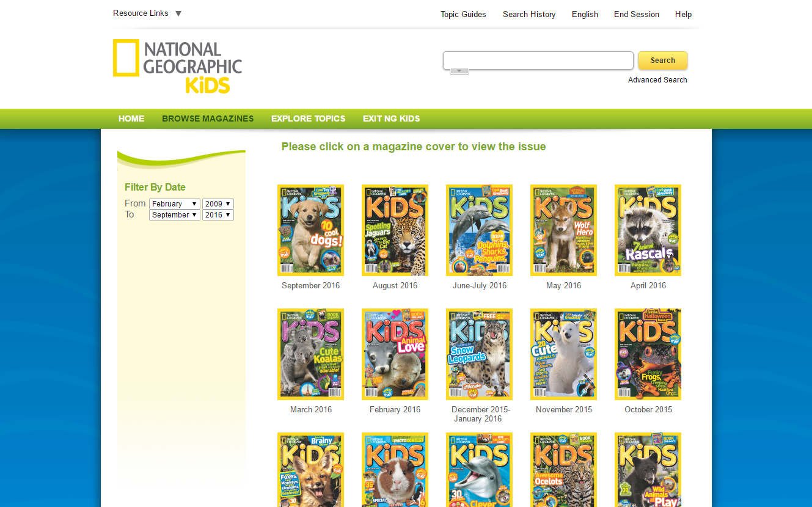Open the BROWSE MAGAZINES menu
The height and width of the screenshot is (507, 812).
click(x=208, y=119)
